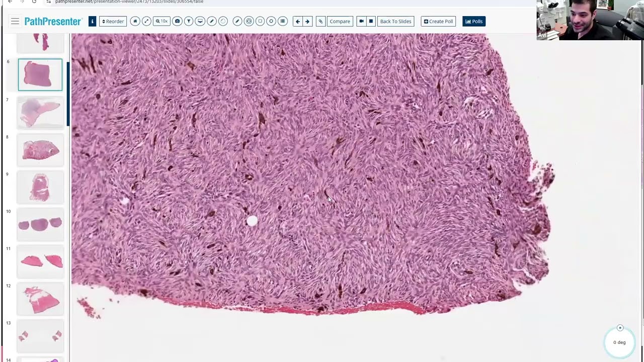Click Back To Slides button
Image resolution: width=644 pixels, height=362 pixels.
coord(395,21)
